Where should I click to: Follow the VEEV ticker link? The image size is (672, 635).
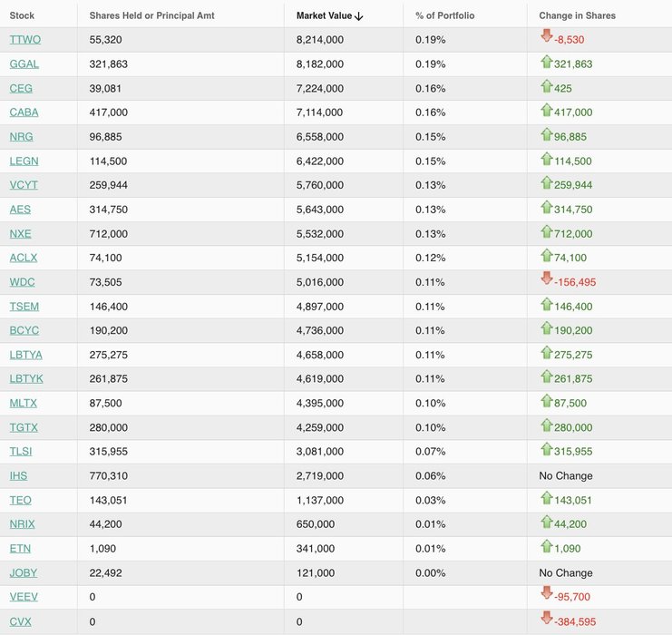[x=24, y=597]
